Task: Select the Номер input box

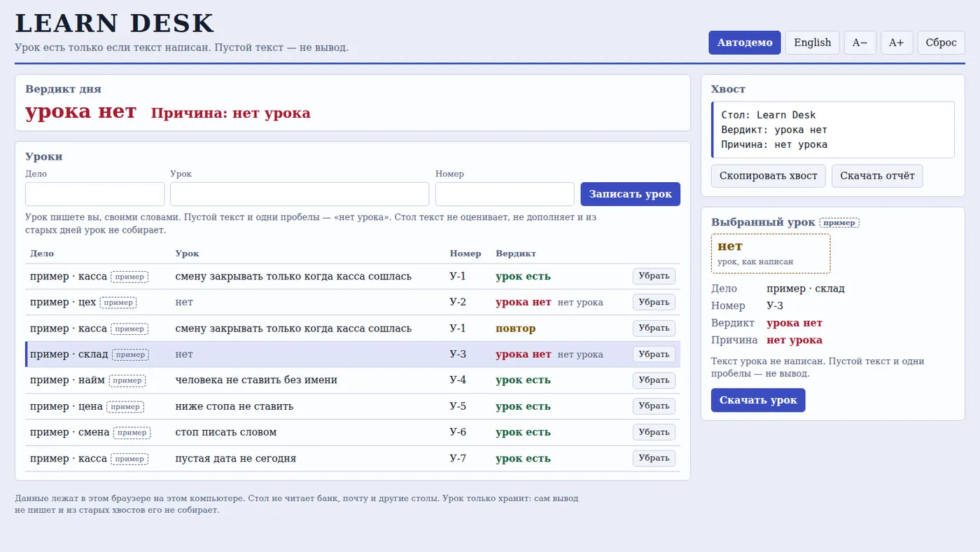Action: click(505, 194)
